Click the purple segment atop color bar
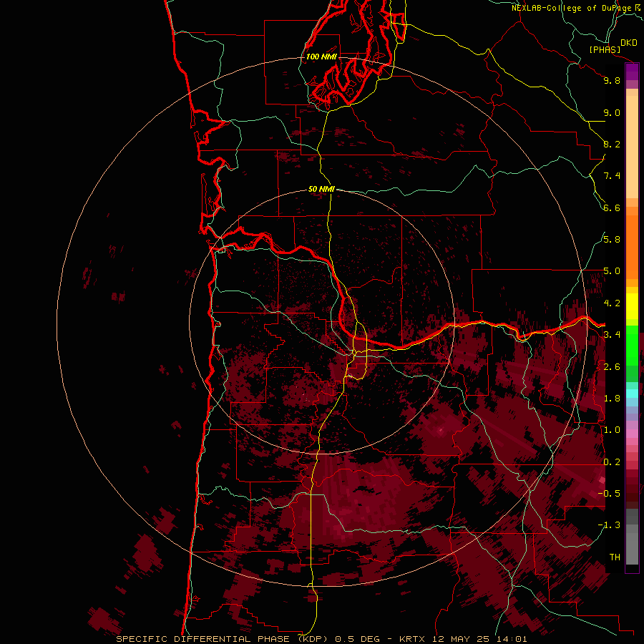The image size is (644, 644). (x=632, y=72)
